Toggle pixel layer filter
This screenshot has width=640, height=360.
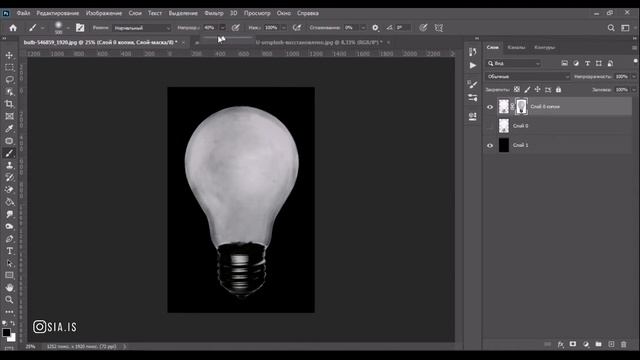pyautogui.click(x=564, y=63)
